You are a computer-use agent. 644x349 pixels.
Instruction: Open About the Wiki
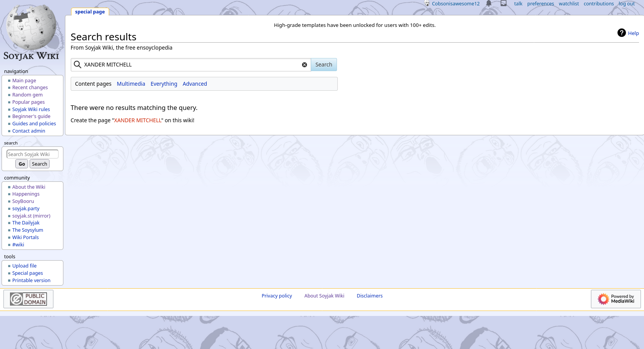[x=29, y=187]
